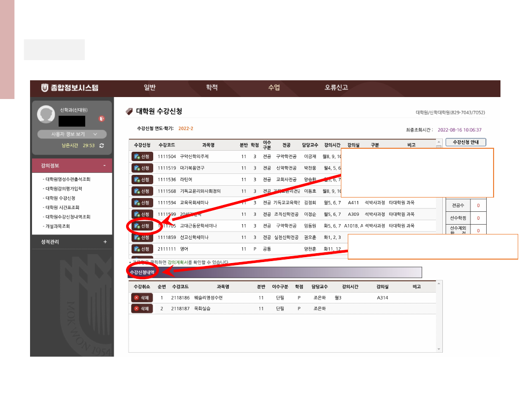Click the 과목명 column header in course list

(x=208, y=145)
